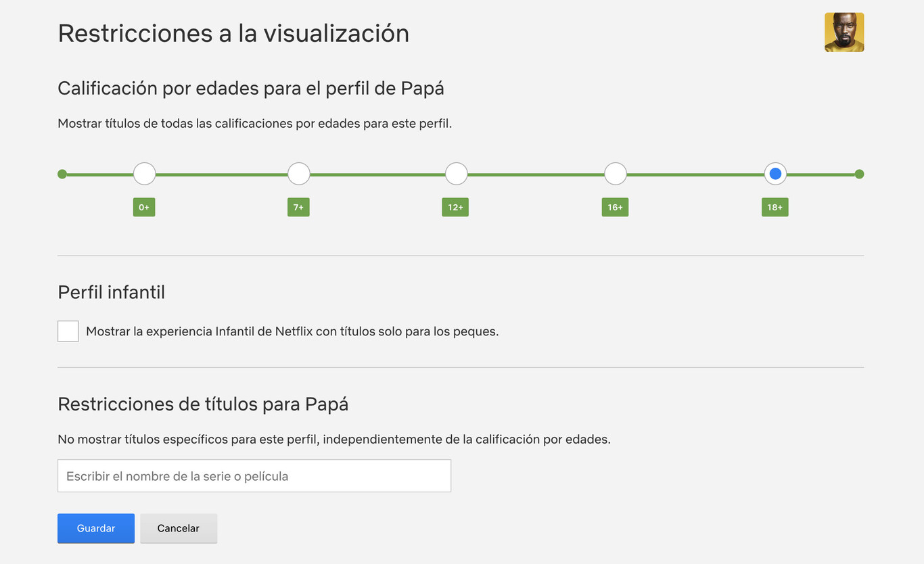Click the series or movie name input field

point(254,475)
